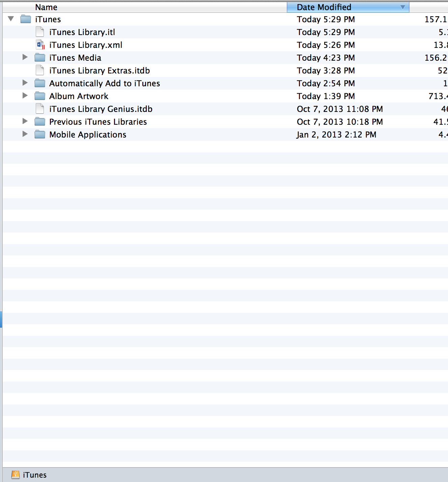Screen dimensions: 448x482
Task: Select the Mobile Applications folder name
Action: [88, 134]
